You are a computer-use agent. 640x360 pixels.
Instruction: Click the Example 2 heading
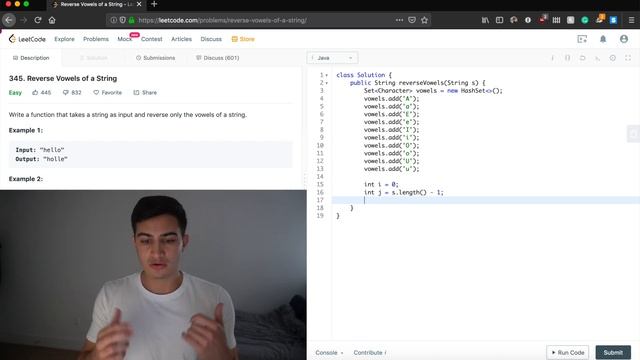[26, 179]
